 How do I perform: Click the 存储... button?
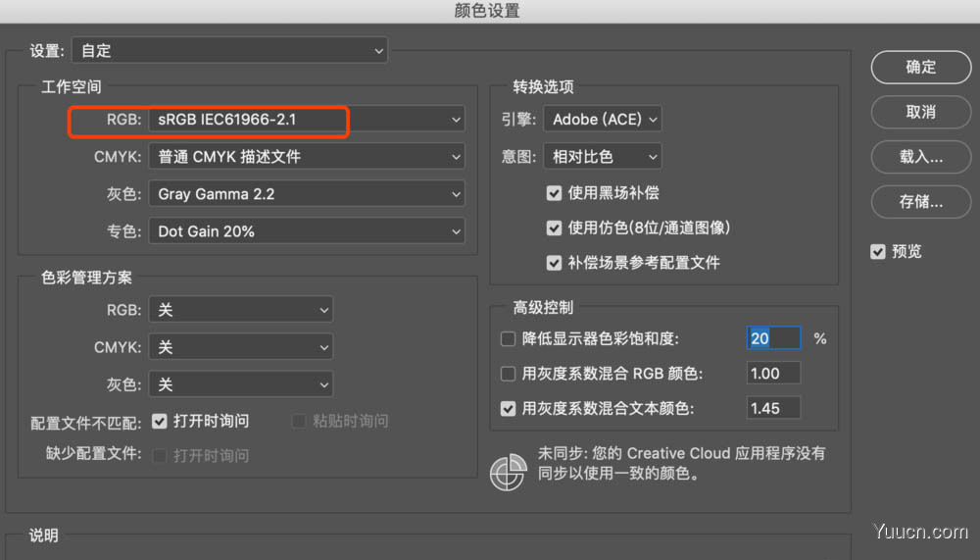coord(921,201)
